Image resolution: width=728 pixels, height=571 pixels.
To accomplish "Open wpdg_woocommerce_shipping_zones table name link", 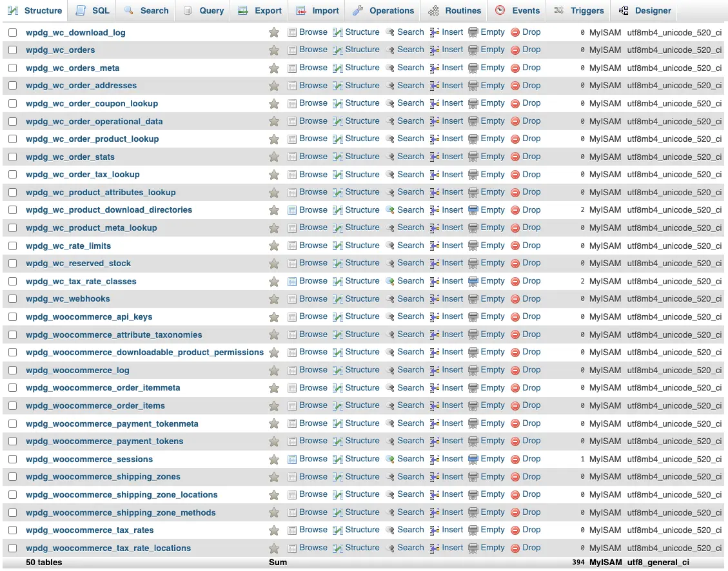I will pyautogui.click(x=103, y=477).
